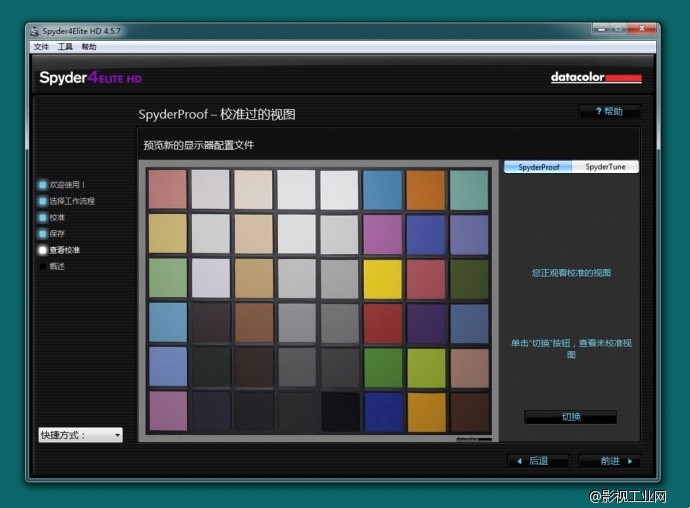
Task: Click the bright yellow color patch
Action: pyautogui.click(x=382, y=279)
